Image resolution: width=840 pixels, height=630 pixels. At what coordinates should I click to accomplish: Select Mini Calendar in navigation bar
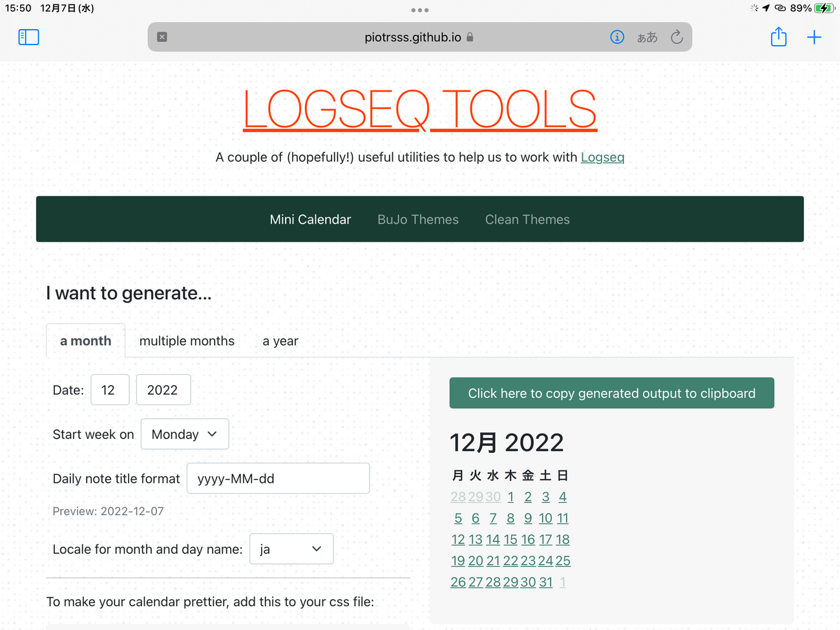pos(310,220)
